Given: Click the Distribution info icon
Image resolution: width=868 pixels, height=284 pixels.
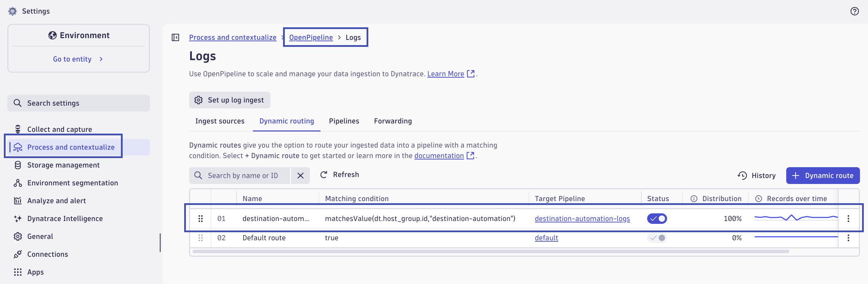Looking at the screenshot, I should 694,199.
